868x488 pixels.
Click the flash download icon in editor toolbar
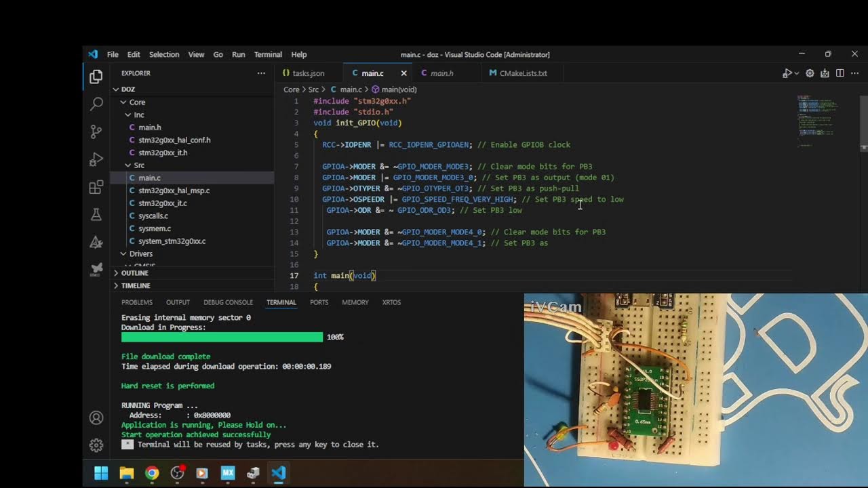[x=825, y=73]
